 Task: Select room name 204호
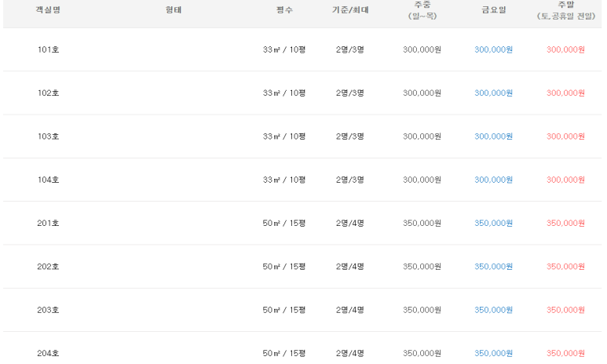tap(48, 353)
